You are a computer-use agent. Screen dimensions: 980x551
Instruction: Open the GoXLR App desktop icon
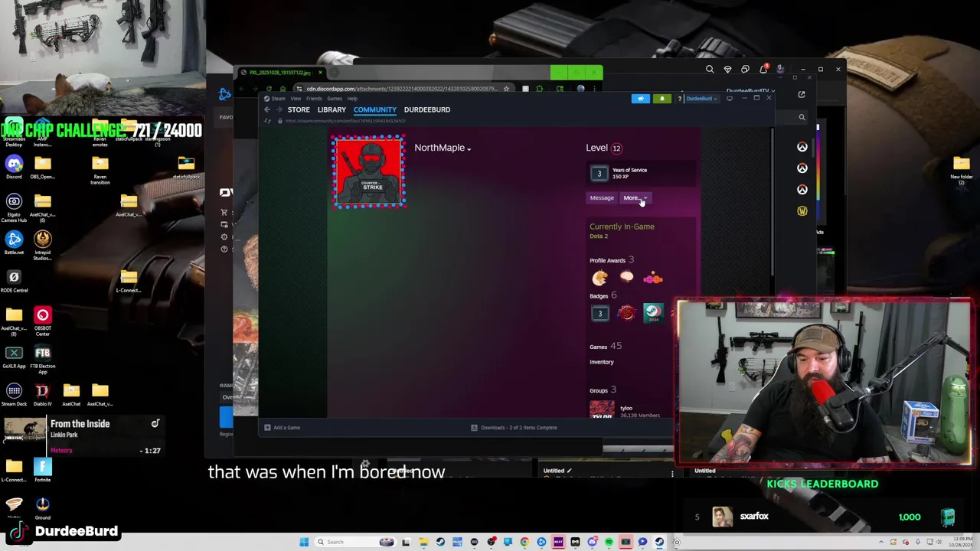[x=14, y=357]
